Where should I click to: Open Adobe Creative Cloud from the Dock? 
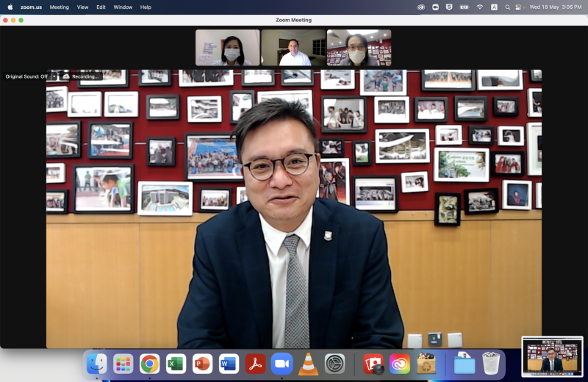coord(400,364)
